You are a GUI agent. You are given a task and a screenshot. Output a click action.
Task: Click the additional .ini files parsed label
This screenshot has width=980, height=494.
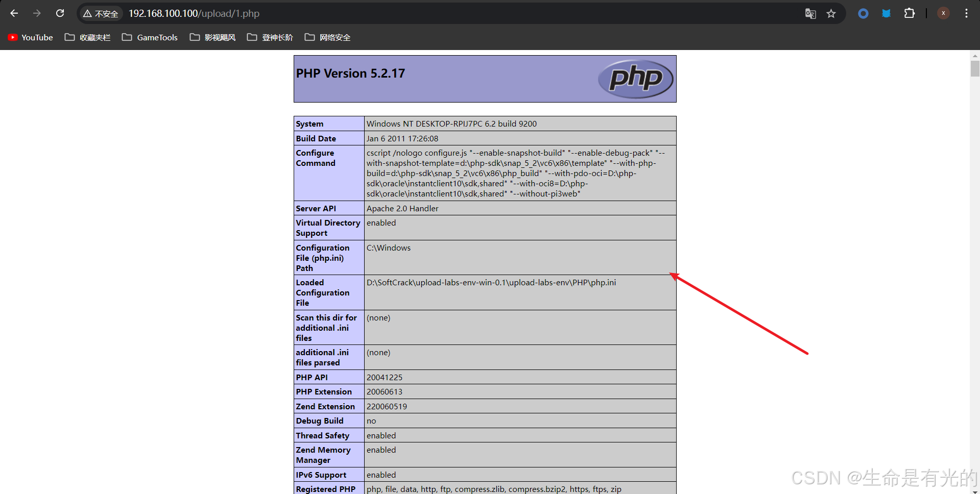[322, 357]
